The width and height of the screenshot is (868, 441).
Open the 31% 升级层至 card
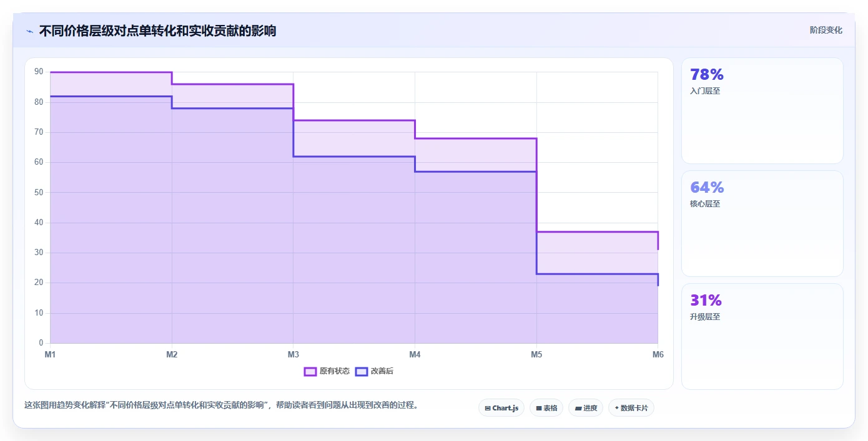point(762,336)
